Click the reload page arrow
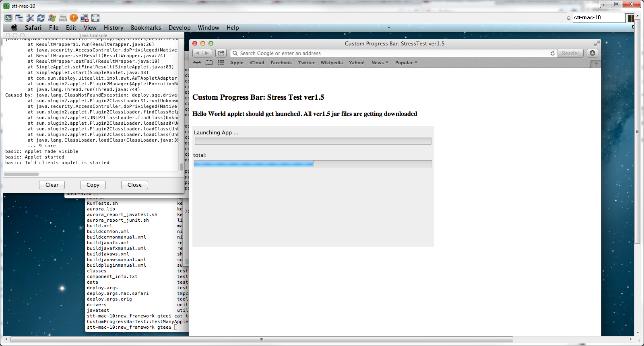The height and width of the screenshot is (346, 644). click(553, 53)
